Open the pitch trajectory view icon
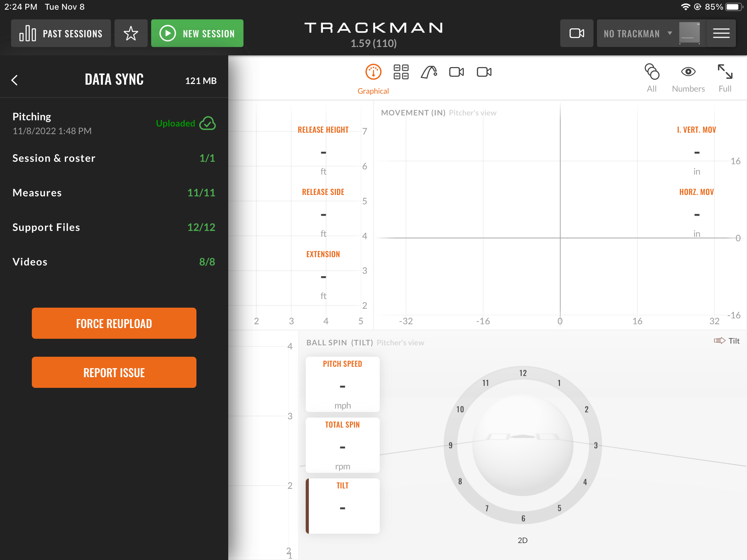 429,72
